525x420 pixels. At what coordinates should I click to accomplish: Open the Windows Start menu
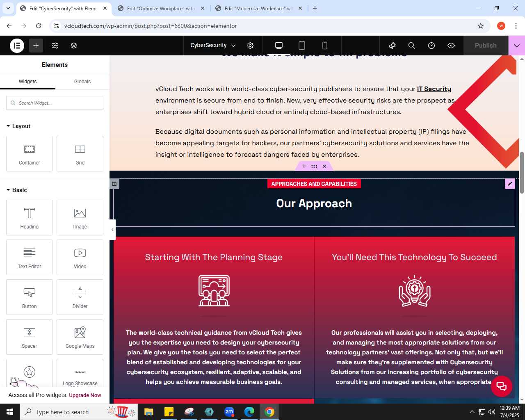(10, 412)
